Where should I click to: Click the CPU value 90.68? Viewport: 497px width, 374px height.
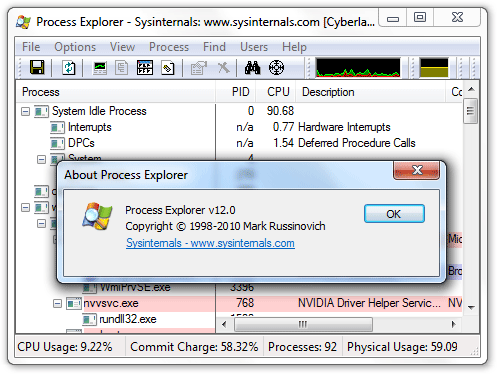[x=280, y=111]
